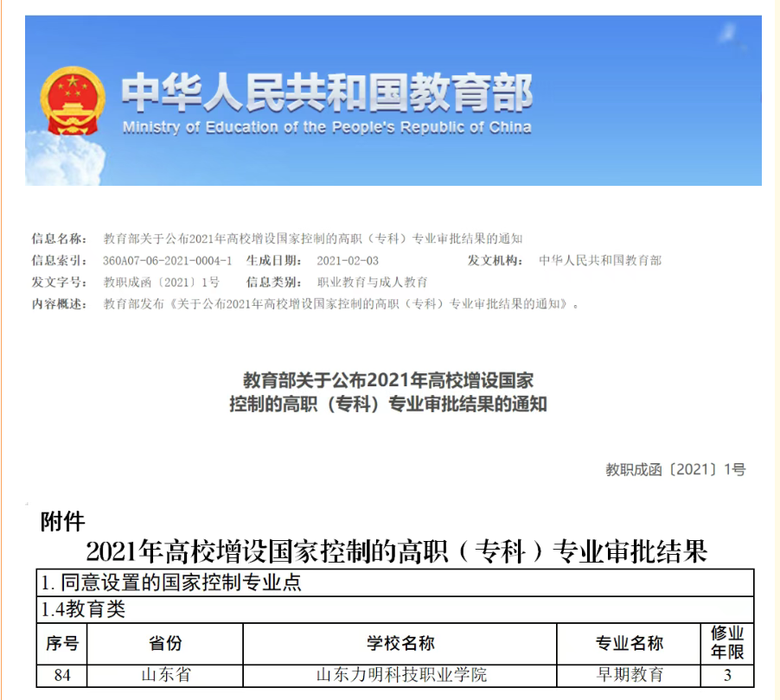
Task: Select the 1.4教育类 section row
Action: (x=83, y=609)
